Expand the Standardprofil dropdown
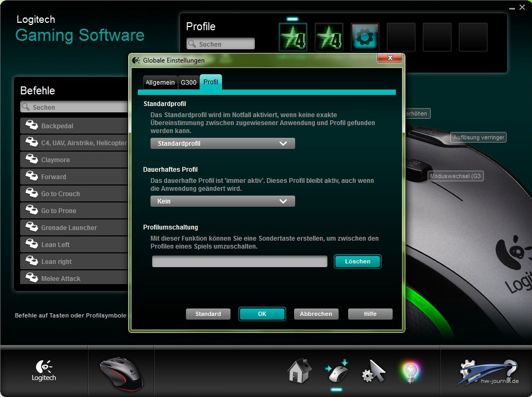The width and height of the screenshot is (532, 397). pyautogui.click(x=223, y=144)
